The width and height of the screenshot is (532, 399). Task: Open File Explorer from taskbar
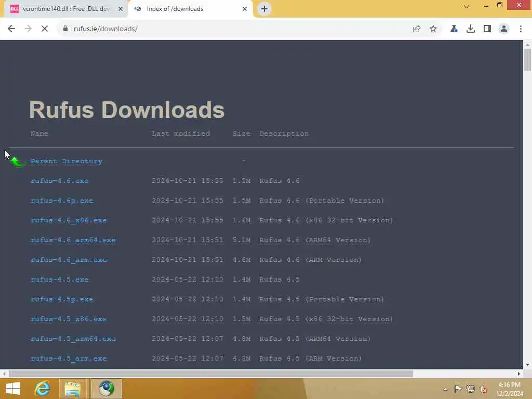73,389
